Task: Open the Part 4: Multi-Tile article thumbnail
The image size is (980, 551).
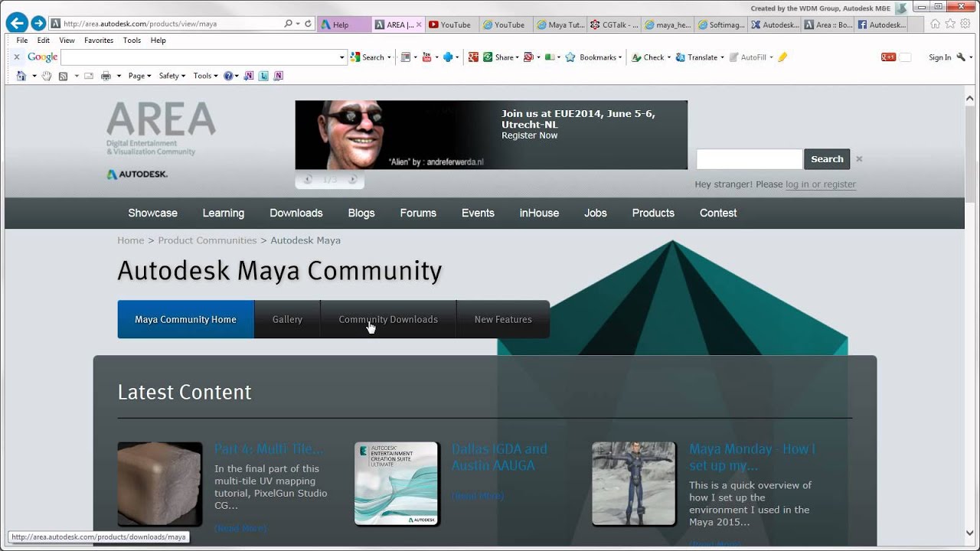Action: (x=160, y=484)
